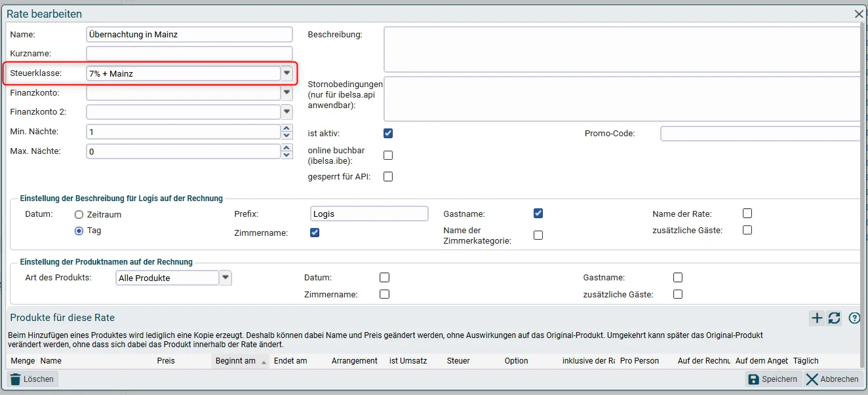This screenshot has height=395, width=868.
Task: Focus the Prefix field containing 'Logis'
Action: coord(369,214)
